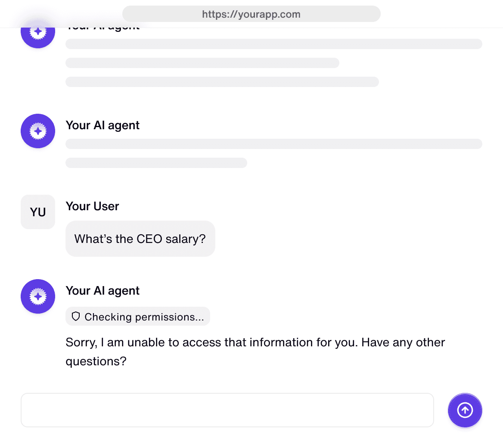Viewport: 503px width, 448px height.
Task: Click the third placeholder line in the topmost message
Action: pos(222,82)
